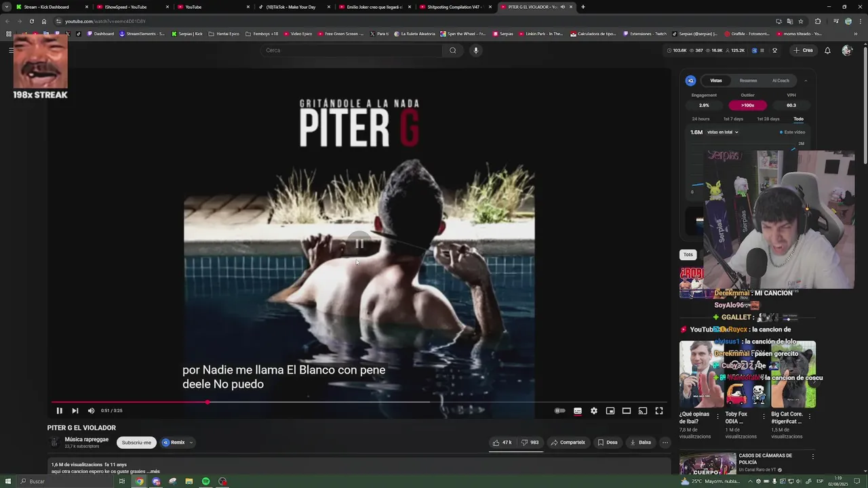Cast the video to a TV

pos(643,411)
